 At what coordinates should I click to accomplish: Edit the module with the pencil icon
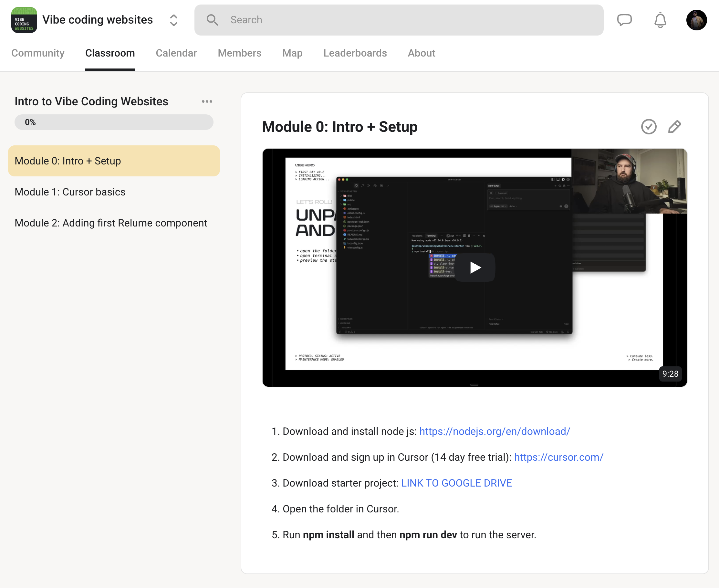pos(674,127)
